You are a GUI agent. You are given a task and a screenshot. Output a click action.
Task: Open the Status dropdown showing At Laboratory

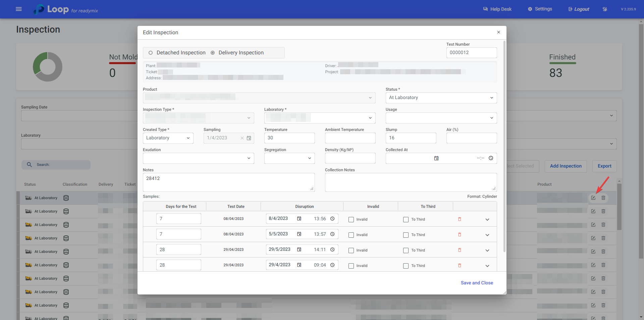(x=441, y=98)
